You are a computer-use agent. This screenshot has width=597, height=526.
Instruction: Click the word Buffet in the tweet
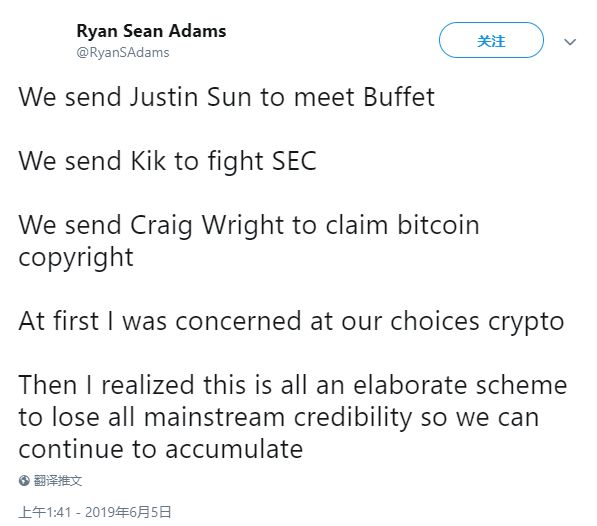tap(399, 97)
